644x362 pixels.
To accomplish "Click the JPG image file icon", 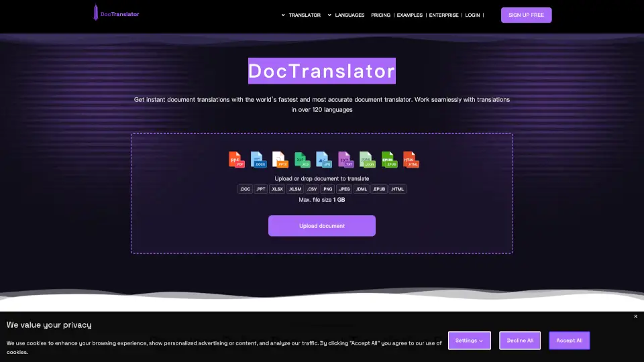I will [x=323, y=160].
